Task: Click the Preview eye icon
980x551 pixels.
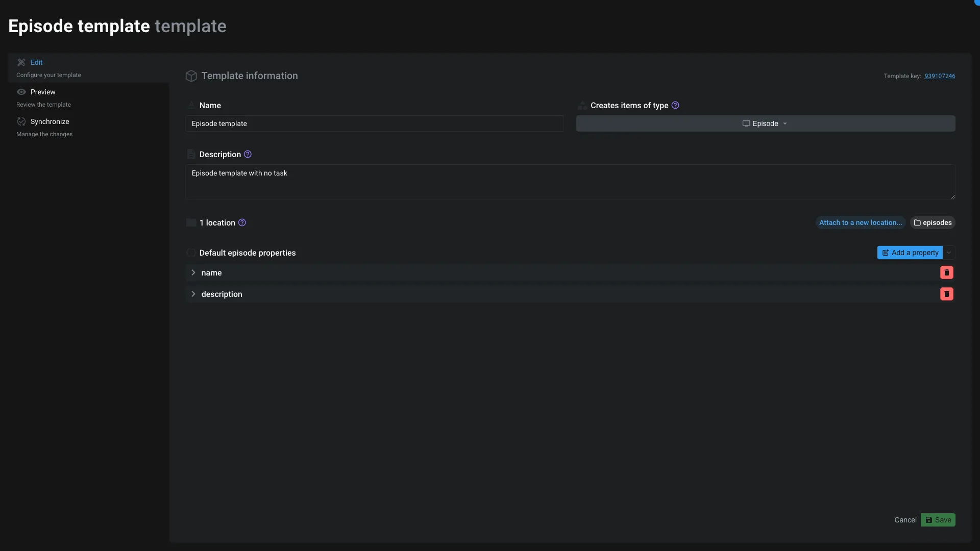Action: 21,92
